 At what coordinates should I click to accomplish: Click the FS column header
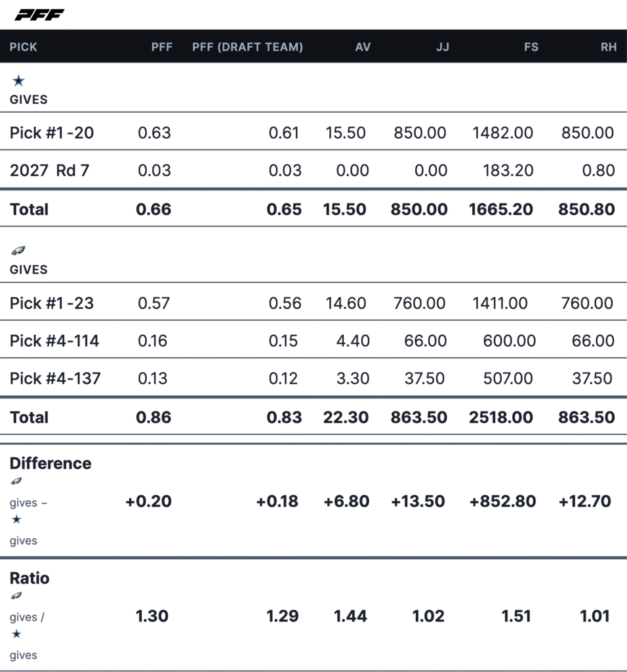(531, 47)
